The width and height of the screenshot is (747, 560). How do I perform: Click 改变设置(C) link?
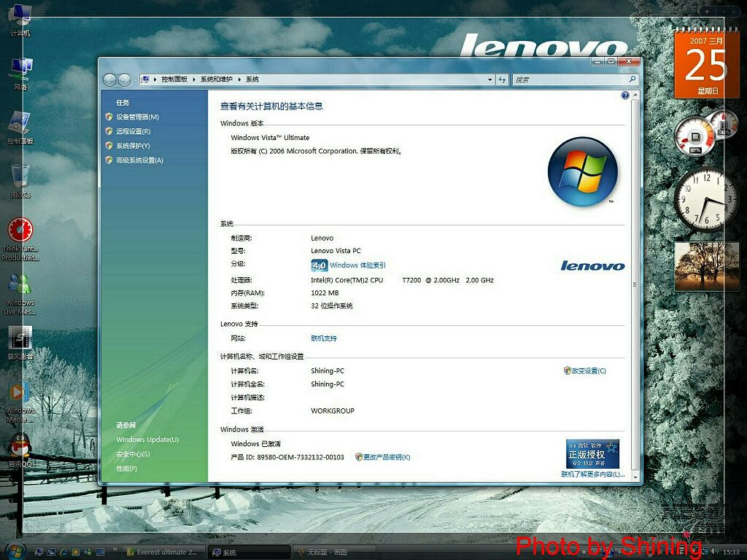click(x=589, y=370)
